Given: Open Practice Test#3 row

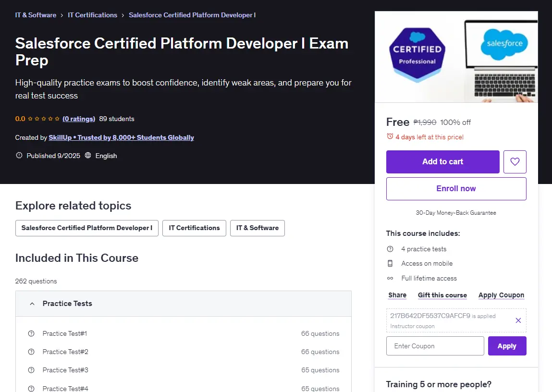Looking at the screenshot, I should [183, 370].
